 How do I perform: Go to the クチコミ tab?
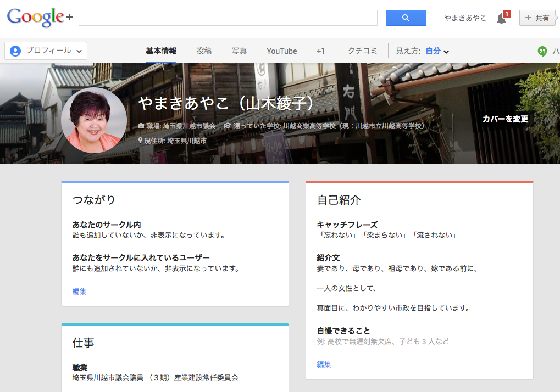[362, 51]
